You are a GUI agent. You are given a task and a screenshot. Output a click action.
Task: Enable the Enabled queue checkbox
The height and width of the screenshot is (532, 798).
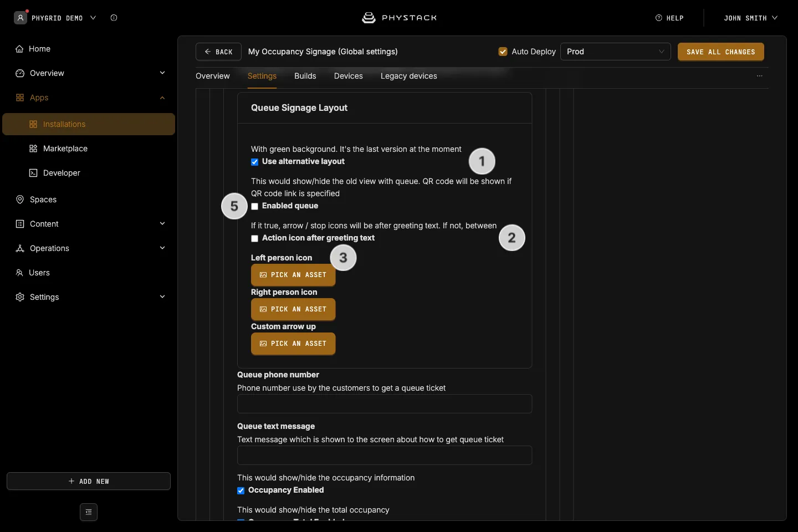(254, 206)
